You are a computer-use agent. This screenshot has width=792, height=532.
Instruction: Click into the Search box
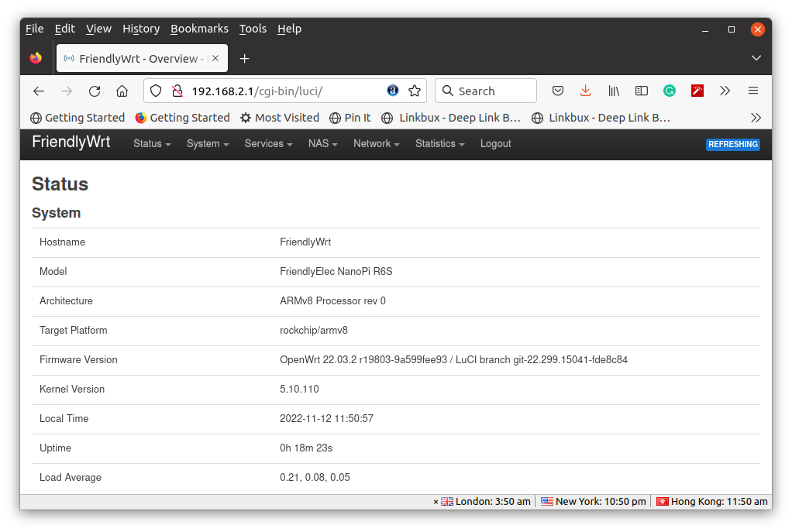tap(485, 91)
